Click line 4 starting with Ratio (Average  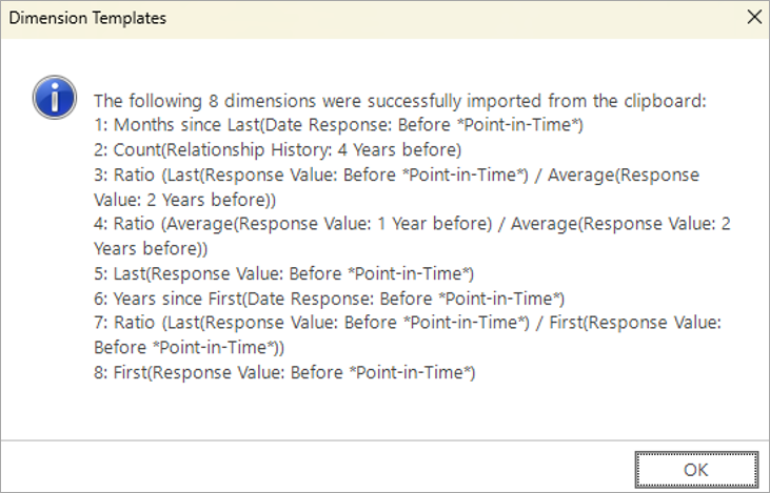tap(410, 224)
